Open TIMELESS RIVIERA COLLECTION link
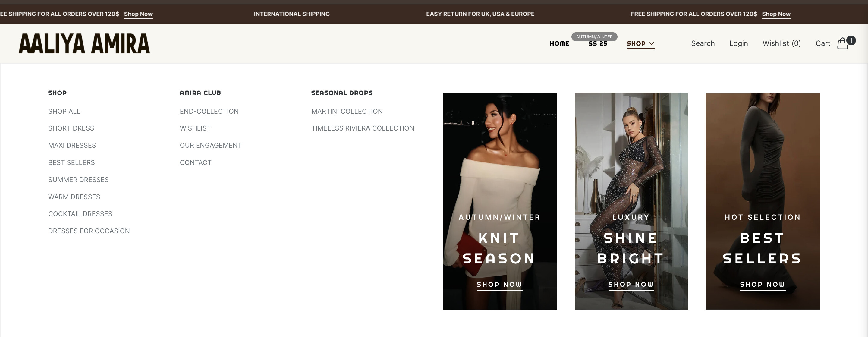The image size is (868, 337). pos(363,128)
